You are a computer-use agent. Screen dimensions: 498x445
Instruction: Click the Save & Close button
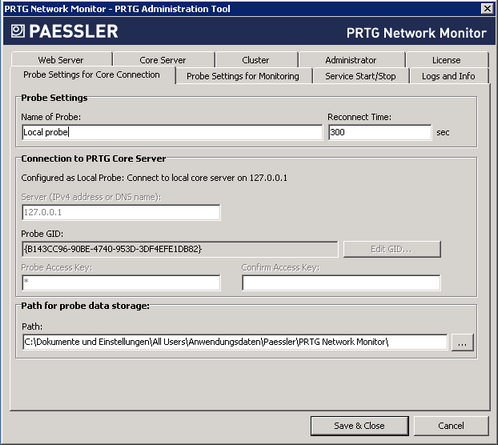(359, 426)
